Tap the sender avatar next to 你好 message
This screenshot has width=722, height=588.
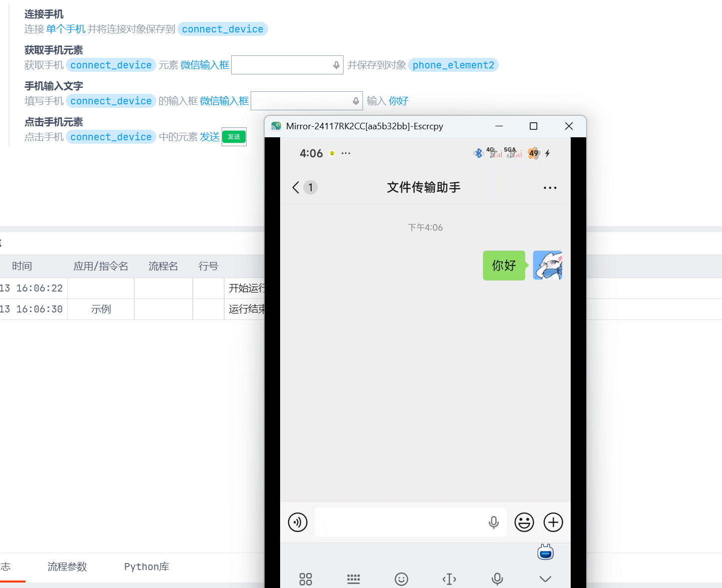(547, 265)
